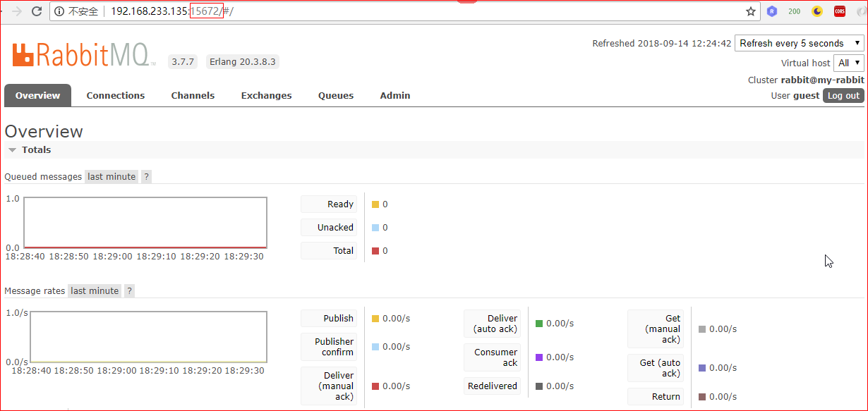Open the yellow moon extension icon

[817, 11]
